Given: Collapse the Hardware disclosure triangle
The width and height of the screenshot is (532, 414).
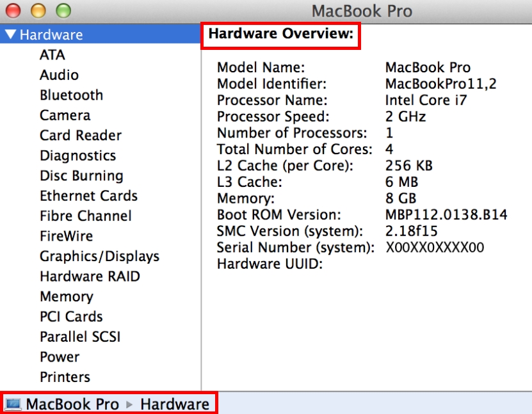Looking at the screenshot, I should tap(10, 35).
